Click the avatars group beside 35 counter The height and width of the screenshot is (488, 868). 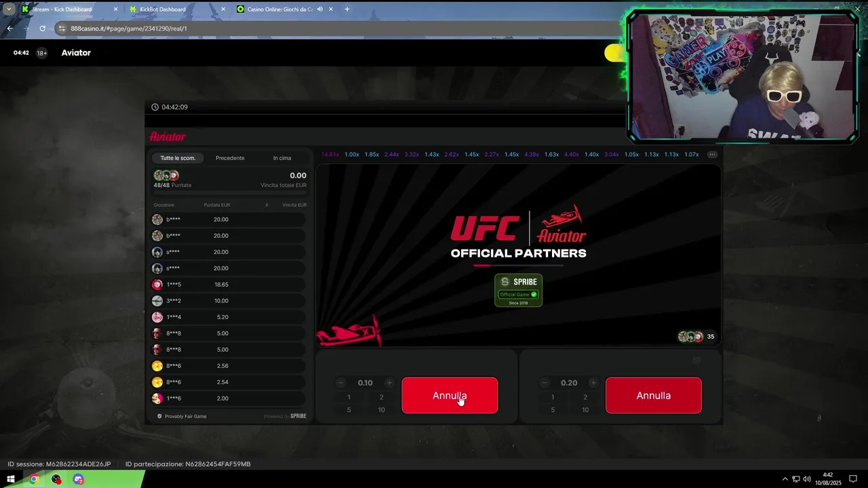click(690, 337)
